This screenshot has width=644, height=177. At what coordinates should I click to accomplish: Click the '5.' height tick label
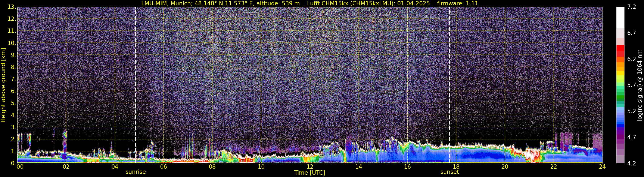[13, 103]
